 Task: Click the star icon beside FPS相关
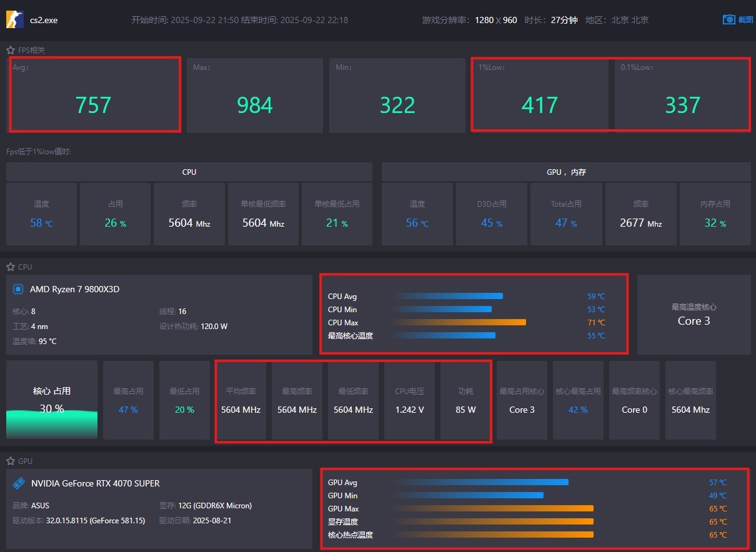click(11, 50)
